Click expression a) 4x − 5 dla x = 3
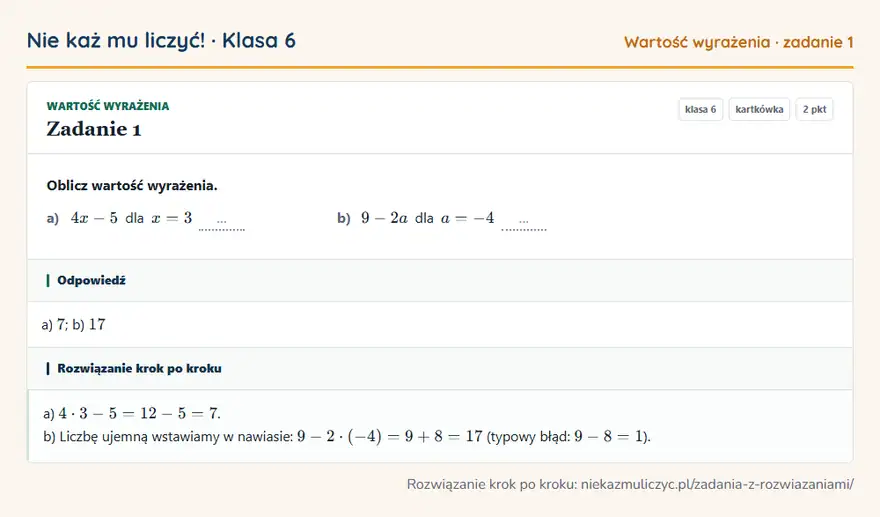The image size is (880, 517). 120,218
